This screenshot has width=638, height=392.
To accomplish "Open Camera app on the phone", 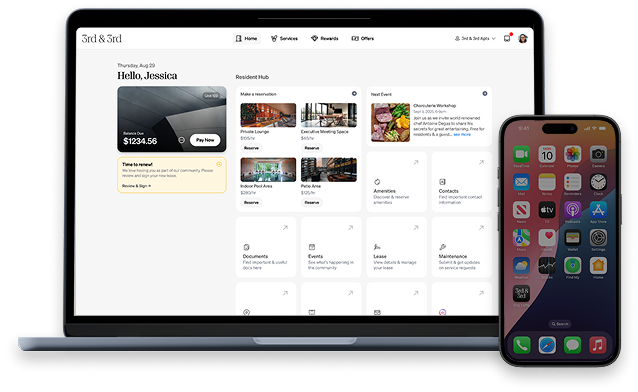I will coord(598,154).
